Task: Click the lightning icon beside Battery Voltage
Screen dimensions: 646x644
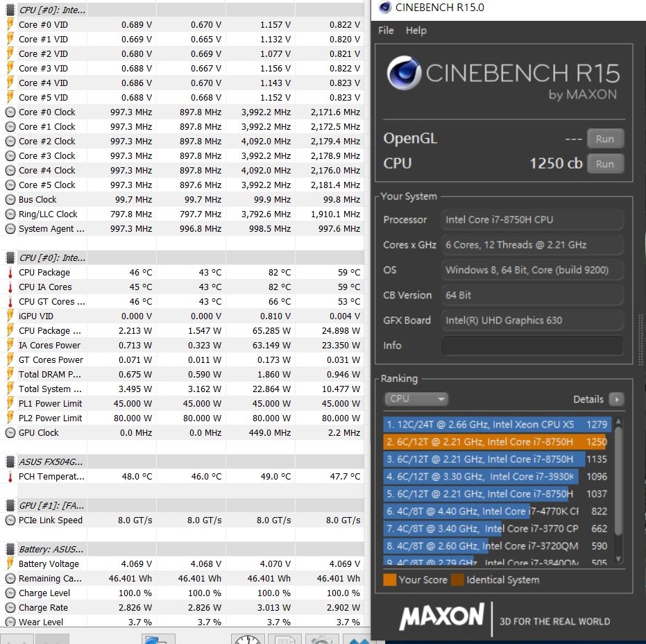Action: point(10,563)
